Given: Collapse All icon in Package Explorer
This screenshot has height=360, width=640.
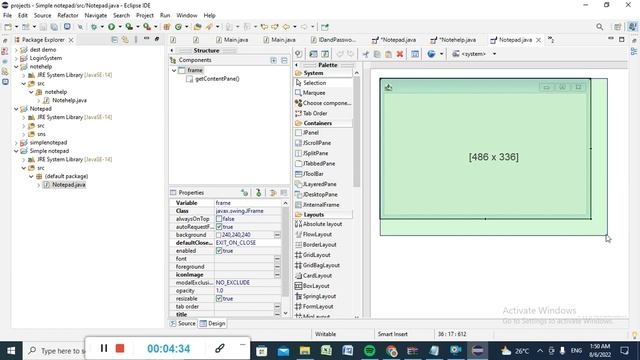Looking at the screenshot, I should click(115, 40).
